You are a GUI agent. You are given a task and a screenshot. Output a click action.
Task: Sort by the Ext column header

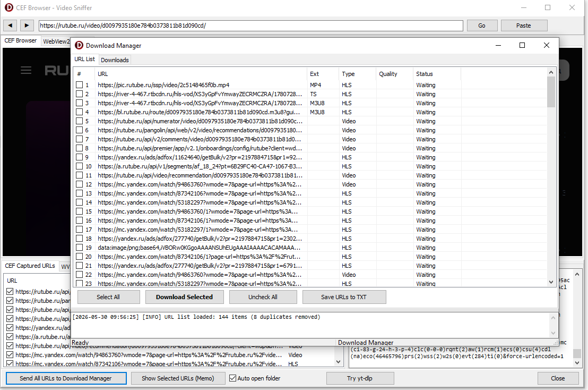tap(323, 74)
